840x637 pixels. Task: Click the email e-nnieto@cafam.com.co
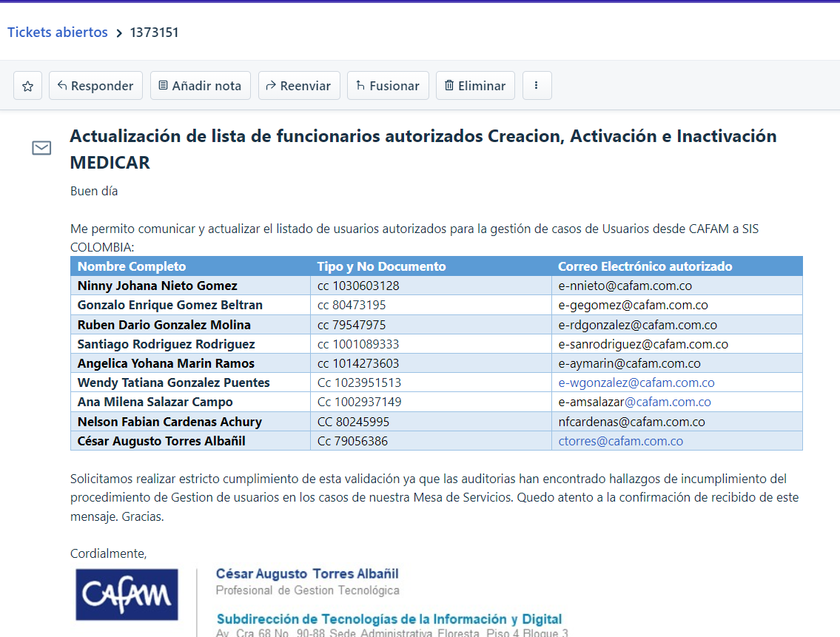(x=625, y=286)
